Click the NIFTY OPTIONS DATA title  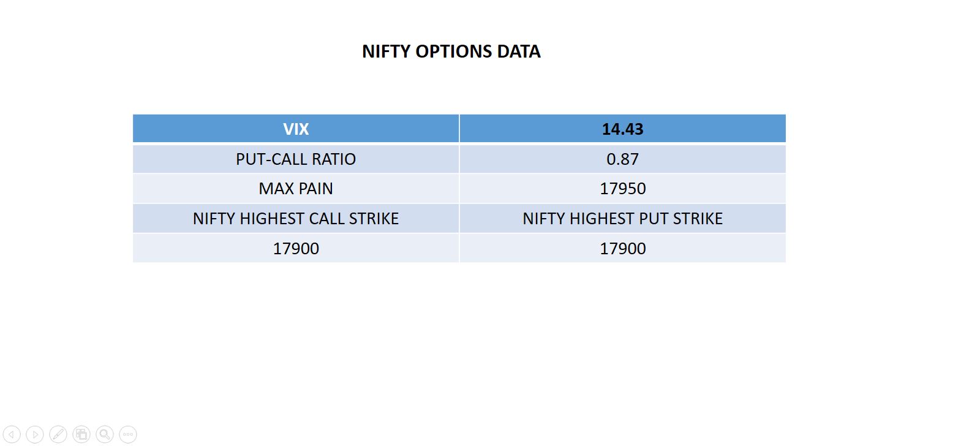pyautogui.click(x=451, y=51)
